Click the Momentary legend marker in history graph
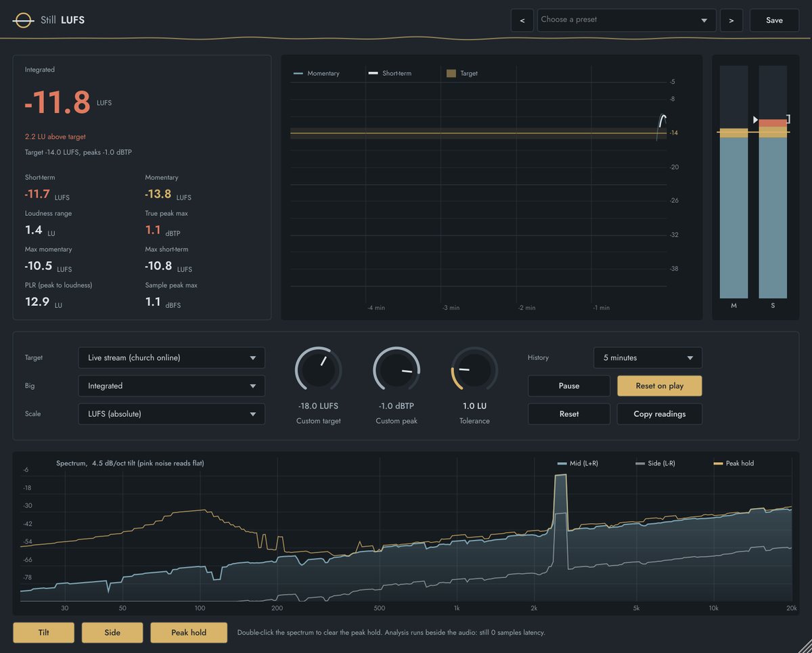812x653 pixels. tap(298, 73)
